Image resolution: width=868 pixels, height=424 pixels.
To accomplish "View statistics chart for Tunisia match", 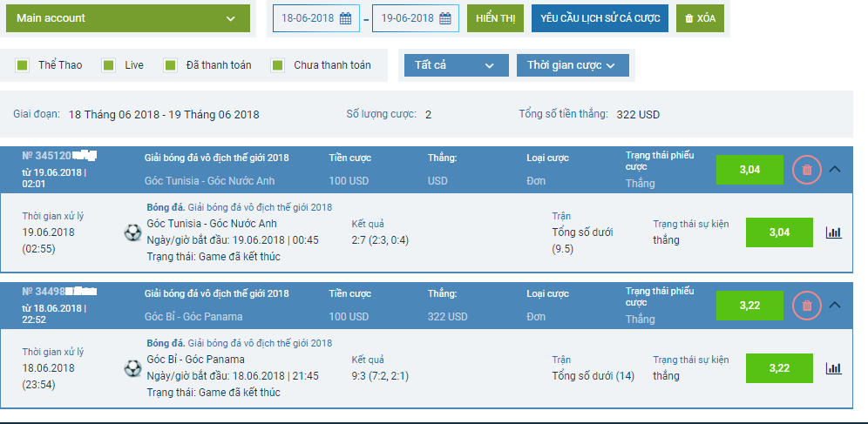I will (834, 232).
